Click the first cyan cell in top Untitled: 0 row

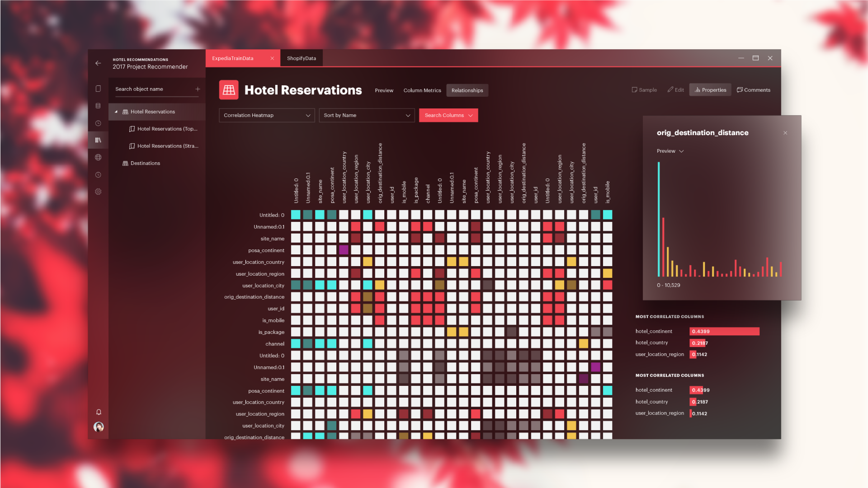coord(296,215)
